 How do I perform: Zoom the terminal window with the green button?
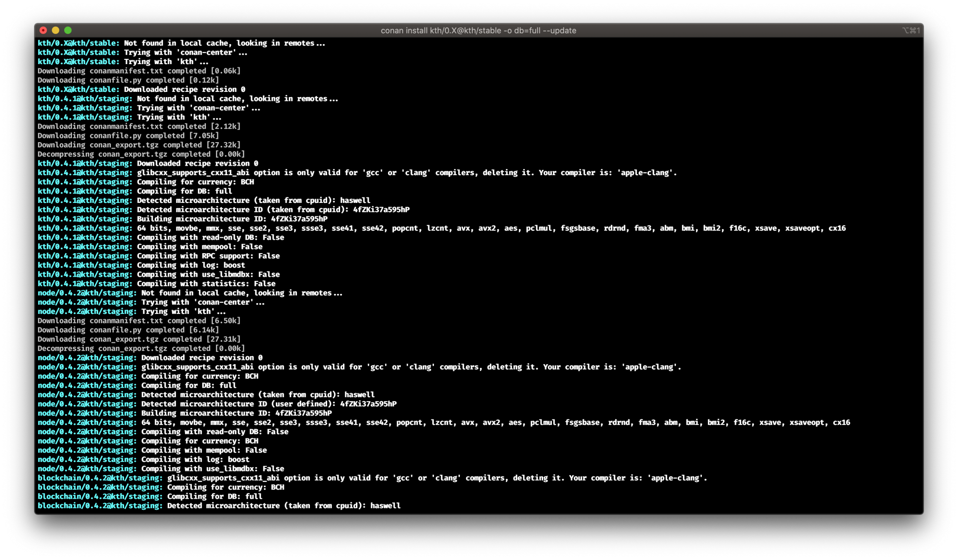pos(68,30)
